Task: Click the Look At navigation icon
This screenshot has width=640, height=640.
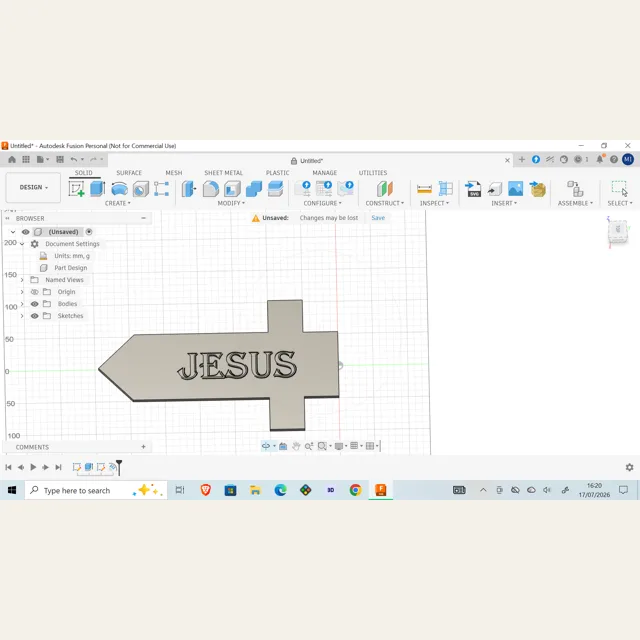Action: 283,446
